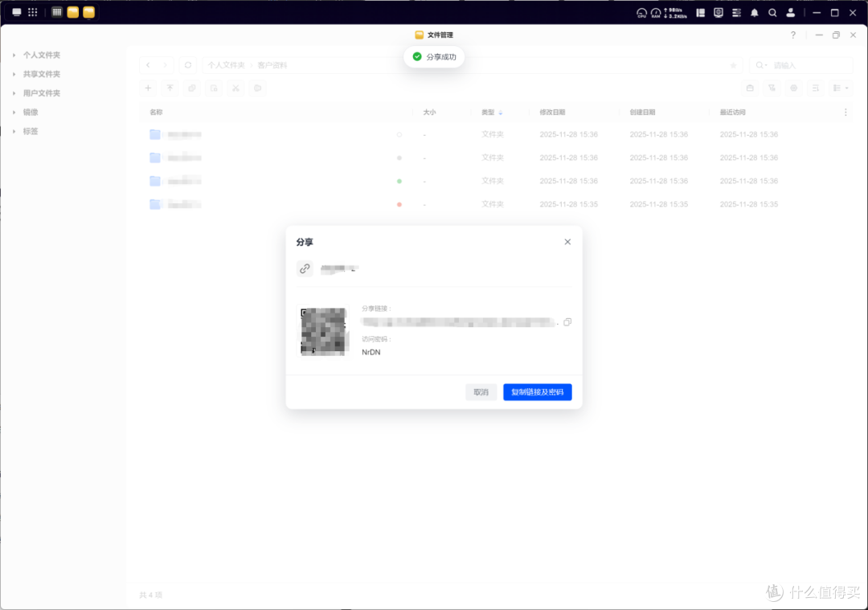Open system search magnifier in the top bar
This screenshot has width=868, height=610.
[772, 13]
